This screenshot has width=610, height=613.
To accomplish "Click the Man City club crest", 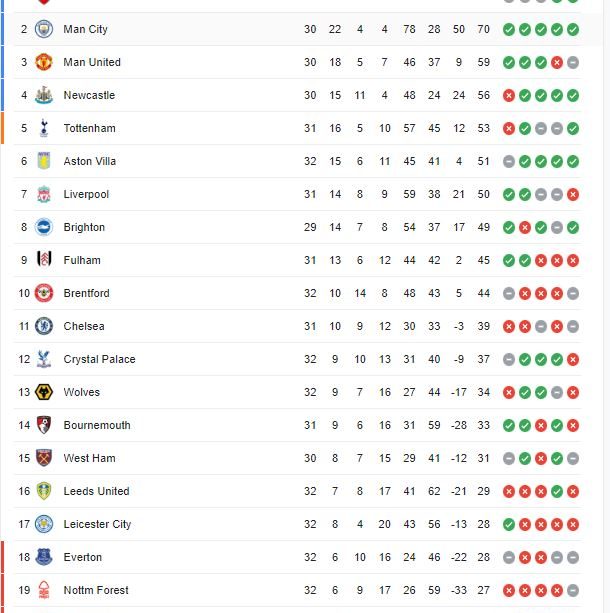I will tap(43, 29).
